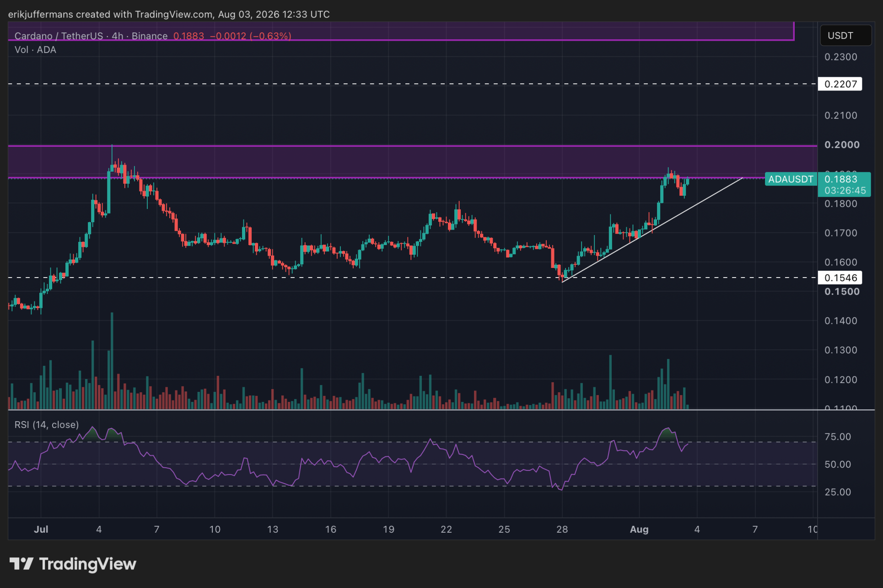The image size is (883, 588).
Task: Click the TradingView logo icon
Action: (21, 564)
